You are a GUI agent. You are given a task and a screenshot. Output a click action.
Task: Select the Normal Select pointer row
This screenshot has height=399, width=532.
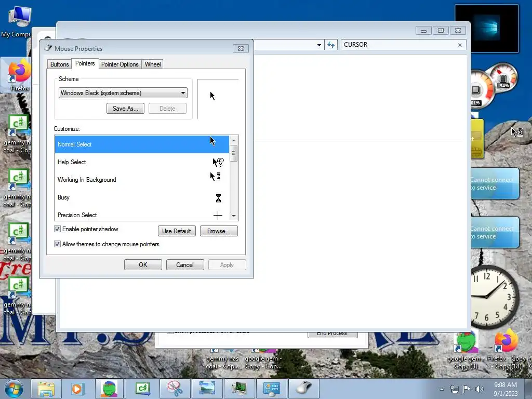pyautogui.click(x=142, y=144)
